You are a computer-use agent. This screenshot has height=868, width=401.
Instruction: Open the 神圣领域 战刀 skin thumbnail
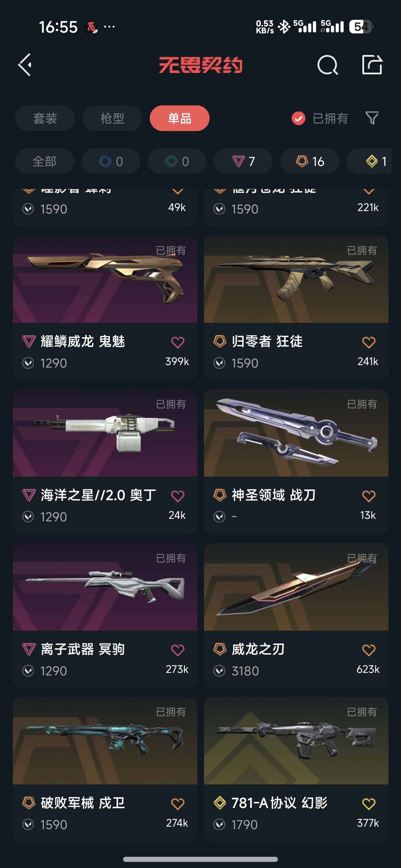(296, 433)
